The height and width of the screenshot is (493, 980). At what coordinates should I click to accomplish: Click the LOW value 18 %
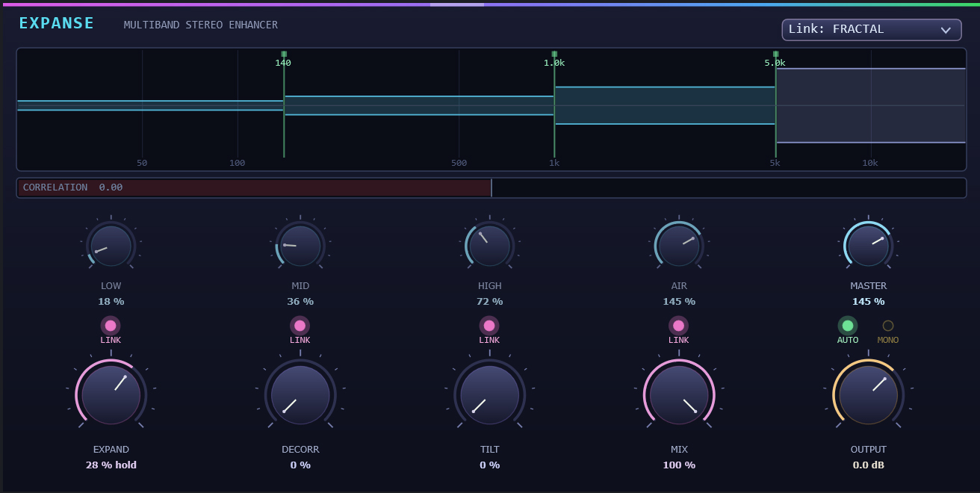pos(111,302)
